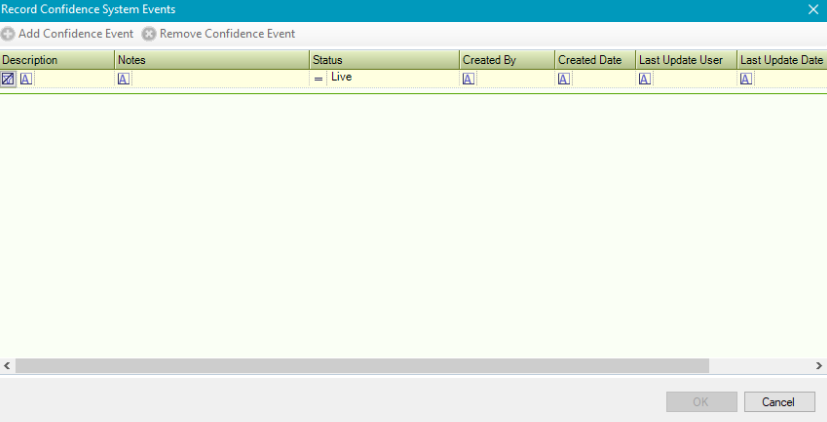Screen dimensions: 827x422
Task: Click the Status filter equals operator icon
Action: tap(319, 79)
